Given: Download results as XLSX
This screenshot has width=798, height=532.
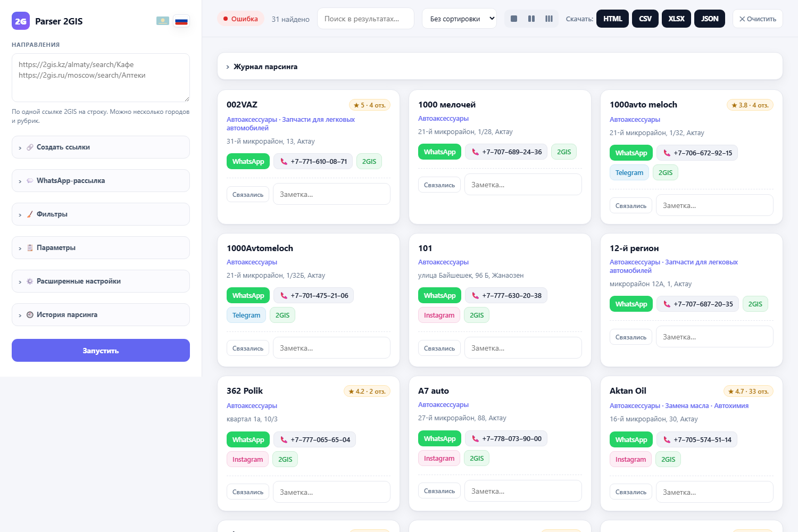Looking at the screenshot, I should click(x=677, y=19).
